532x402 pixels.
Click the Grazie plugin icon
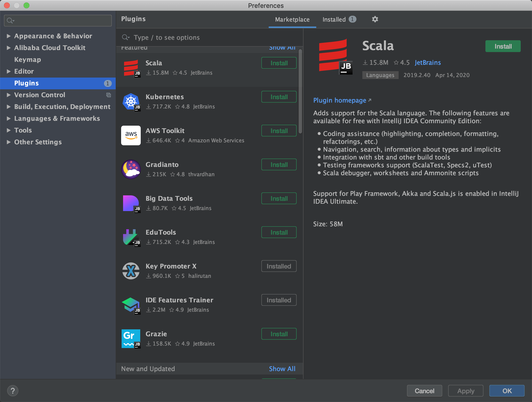(131, 338)
